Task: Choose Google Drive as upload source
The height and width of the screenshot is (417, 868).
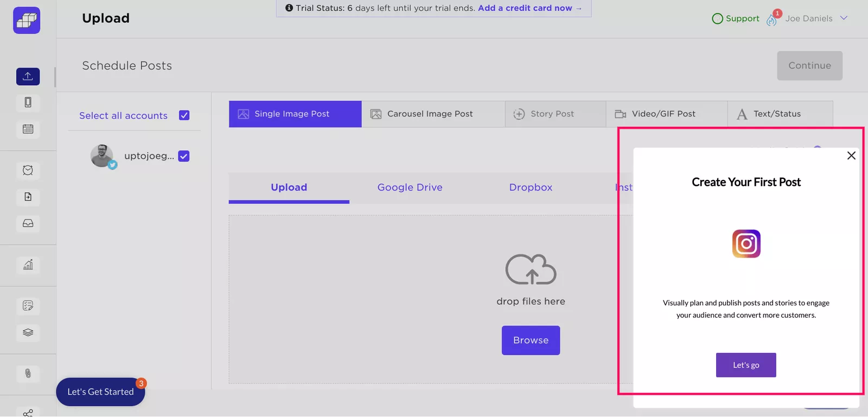Action: pyautogui.click(x=410, y=188)
